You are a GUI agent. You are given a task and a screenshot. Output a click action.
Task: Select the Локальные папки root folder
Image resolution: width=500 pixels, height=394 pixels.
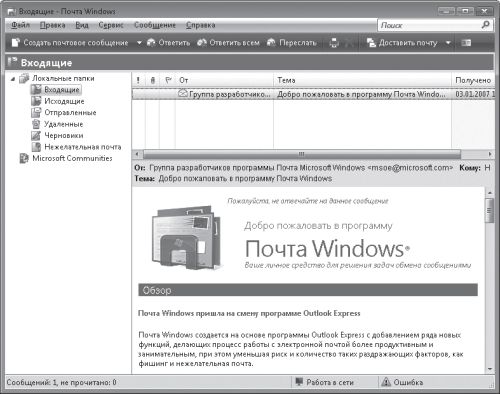click(x=63, y=78)
